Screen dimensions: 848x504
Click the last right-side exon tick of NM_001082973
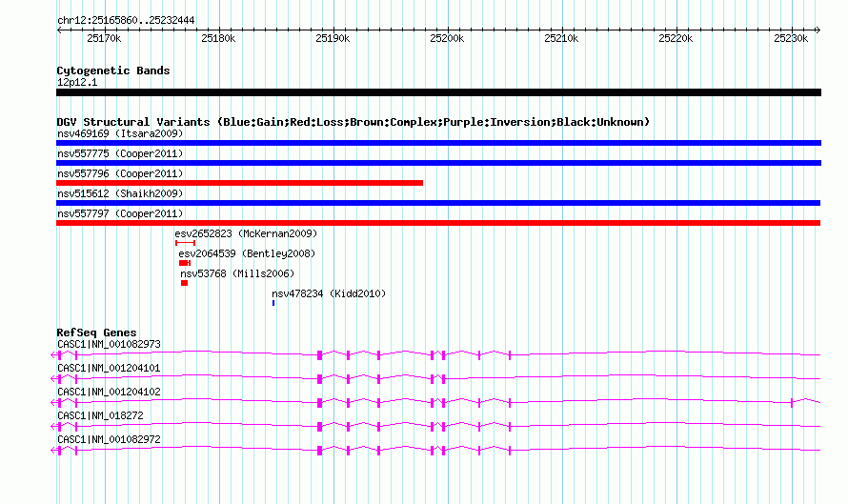(x=510, y=355)
